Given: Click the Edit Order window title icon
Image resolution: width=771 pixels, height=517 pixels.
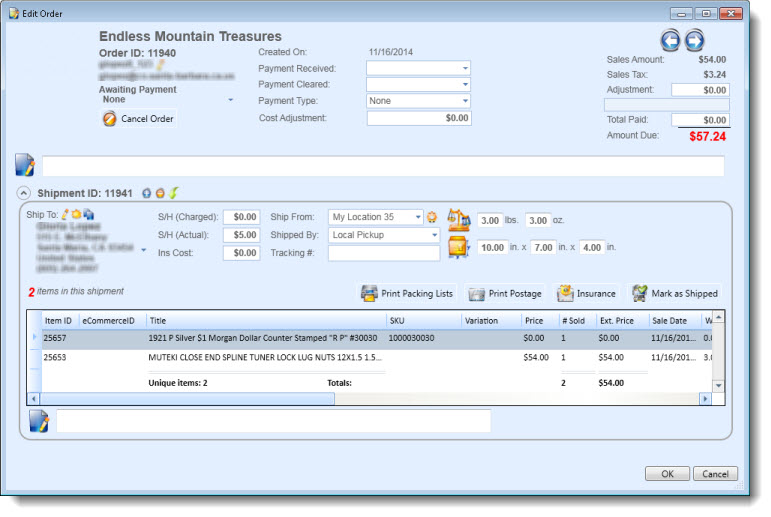Looking at the screenshot, I should (14, 14).
